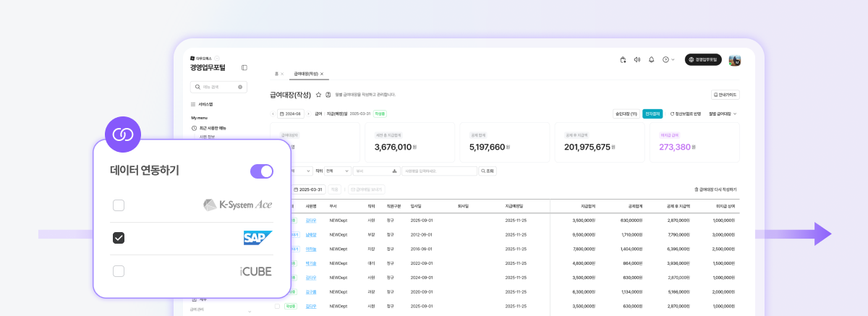
Task: Click the 메뉴 검색 search field
Action: (218, 87)
